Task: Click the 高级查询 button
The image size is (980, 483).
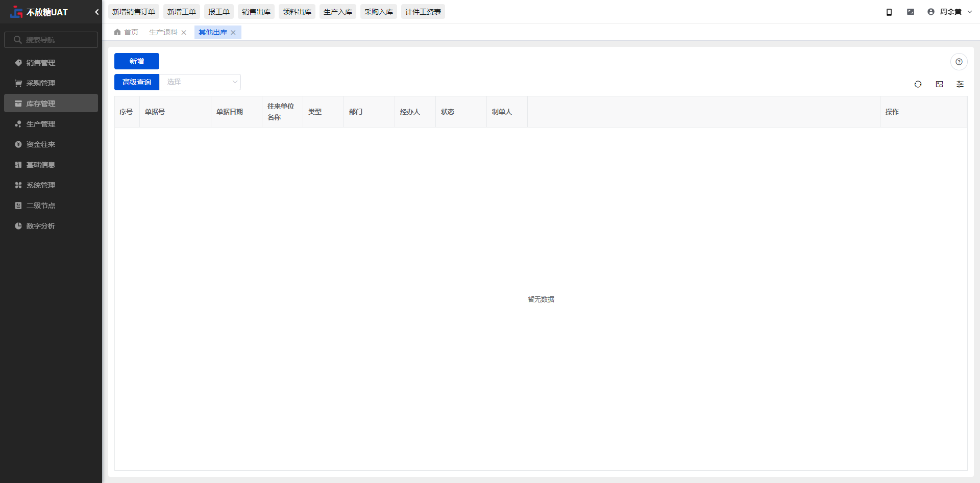Action: coord(137,82)
